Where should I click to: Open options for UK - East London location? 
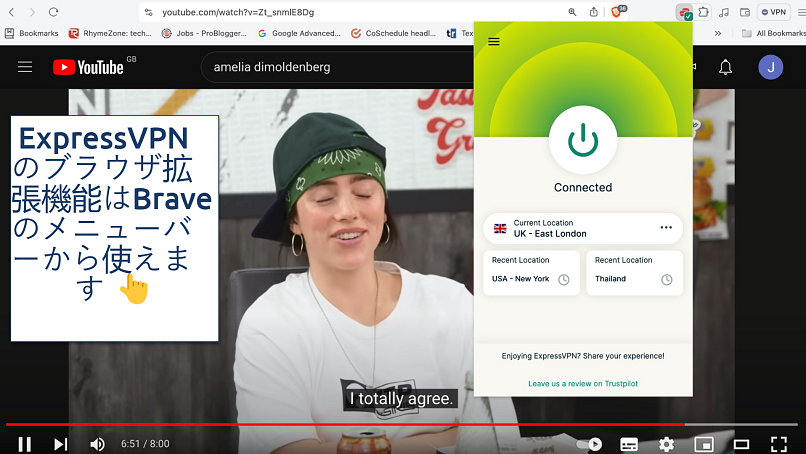pos(666,228)
